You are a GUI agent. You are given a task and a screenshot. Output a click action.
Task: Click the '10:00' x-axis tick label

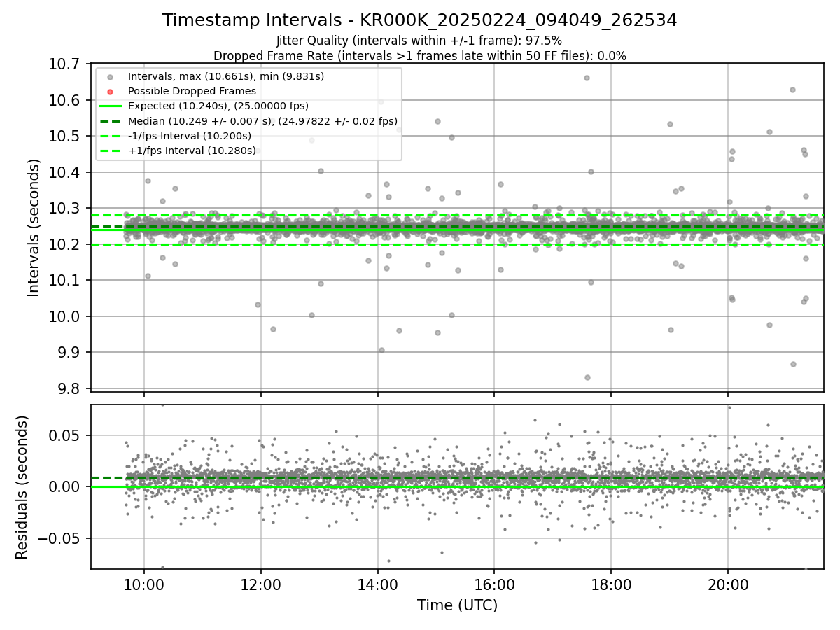pos(144,583)
